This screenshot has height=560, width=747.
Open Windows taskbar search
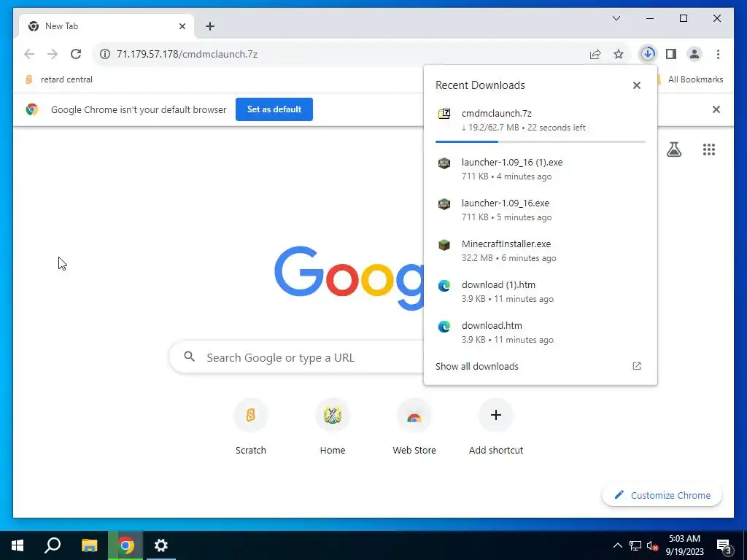coord(53,545)
